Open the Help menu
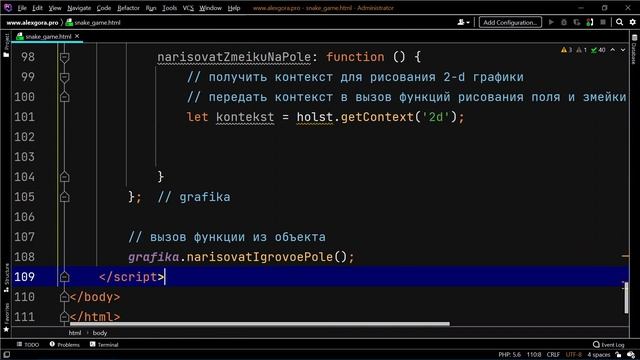This screenshot has height=360, width=640. (x=233, y=8)
